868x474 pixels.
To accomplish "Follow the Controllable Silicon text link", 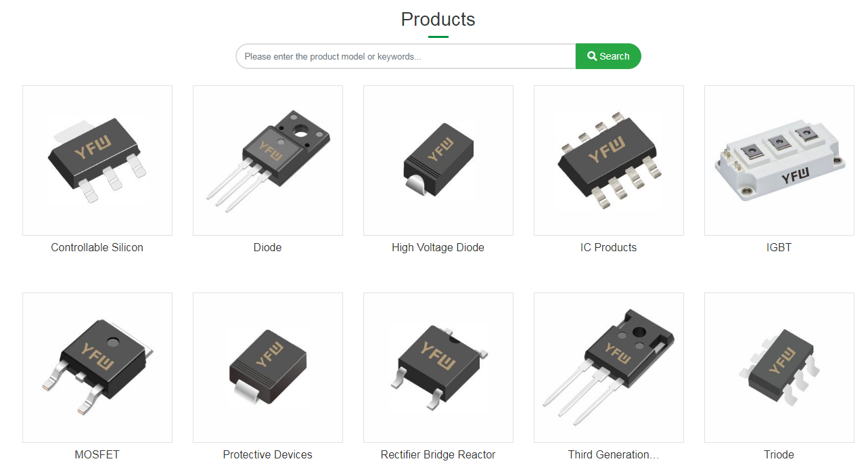I will click(97, 247).
